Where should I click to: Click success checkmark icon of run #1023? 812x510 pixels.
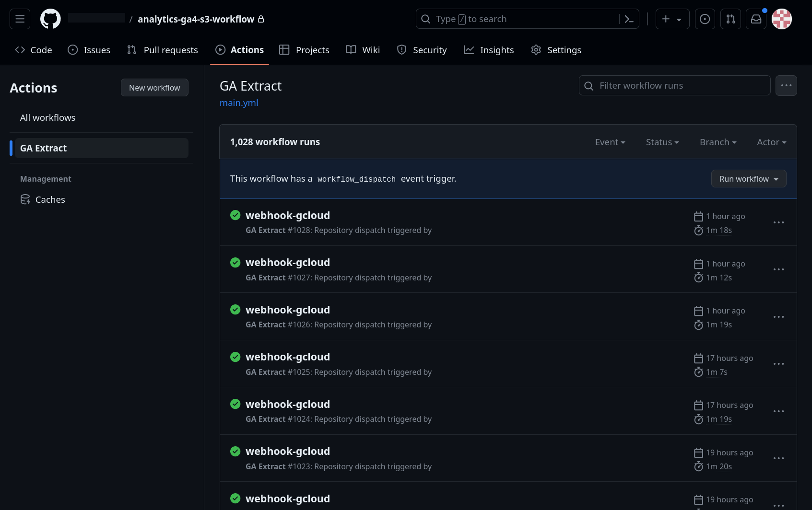[235, 451]
